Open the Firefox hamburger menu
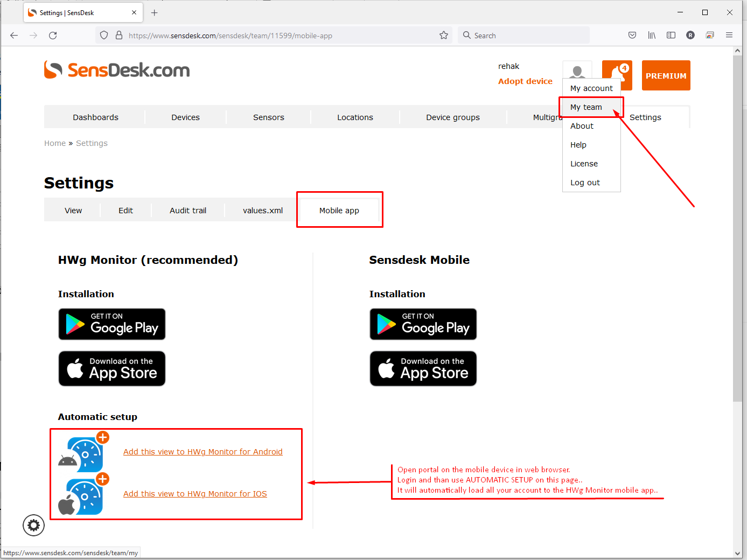 (729, 36)
